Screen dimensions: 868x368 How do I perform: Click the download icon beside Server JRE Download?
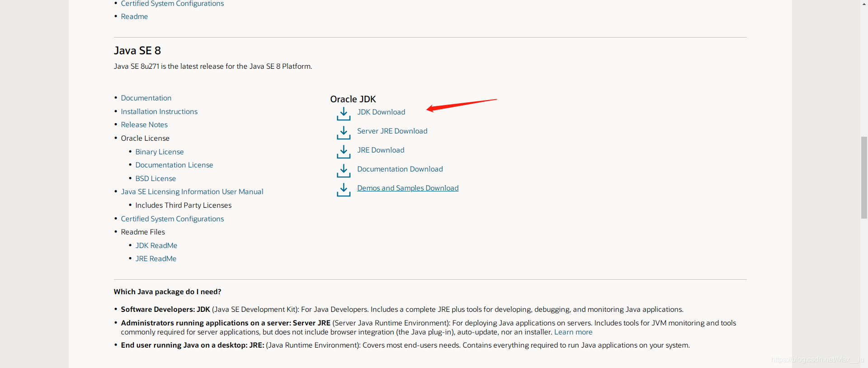pyautogui.click(x=344, y=133)
